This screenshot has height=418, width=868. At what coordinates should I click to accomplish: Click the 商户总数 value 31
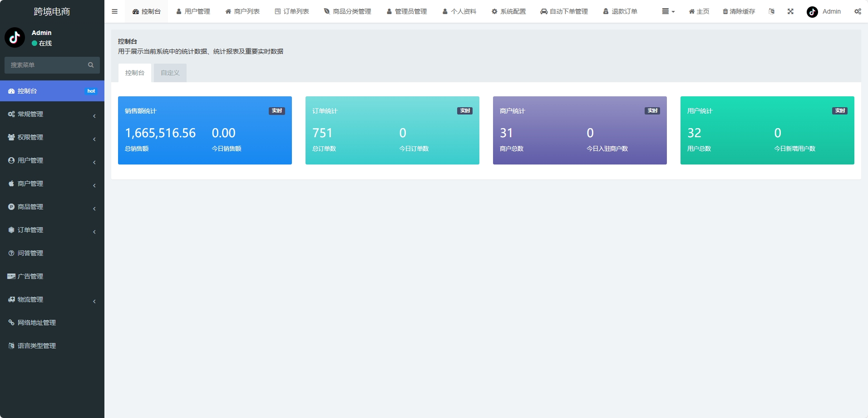click(x=506, y=133)
